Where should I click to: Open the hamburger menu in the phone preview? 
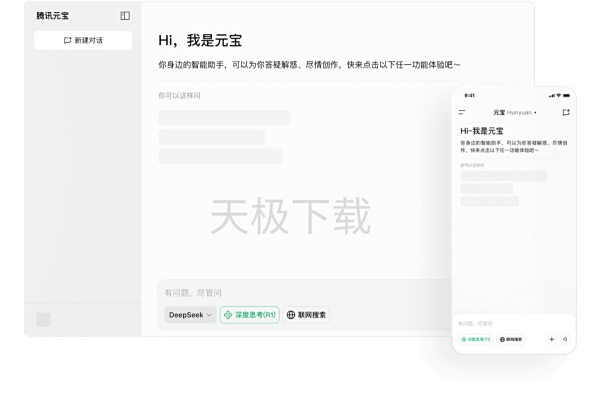pyautogui.click(x=462, y=112)
